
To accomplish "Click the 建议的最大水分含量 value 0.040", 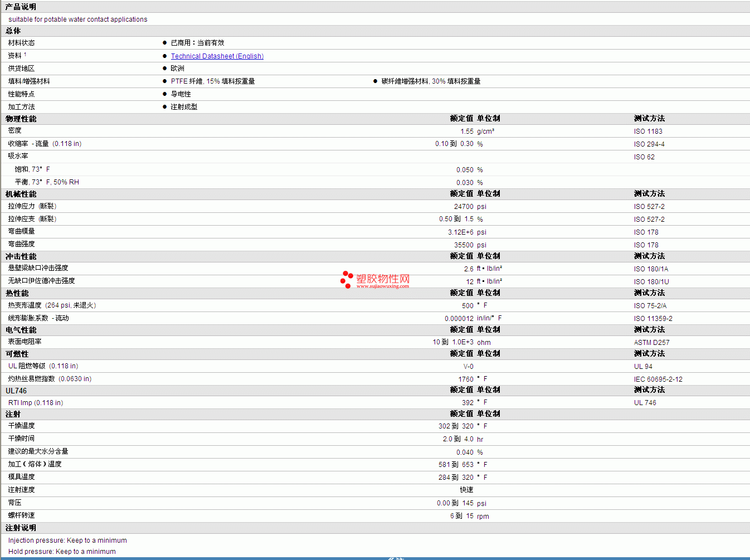I will (465, 452).
